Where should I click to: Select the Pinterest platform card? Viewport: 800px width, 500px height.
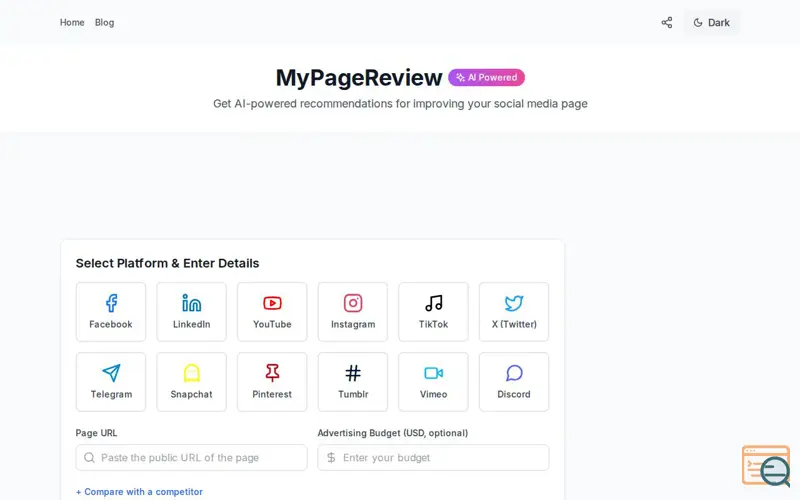[x=272, y=382]
